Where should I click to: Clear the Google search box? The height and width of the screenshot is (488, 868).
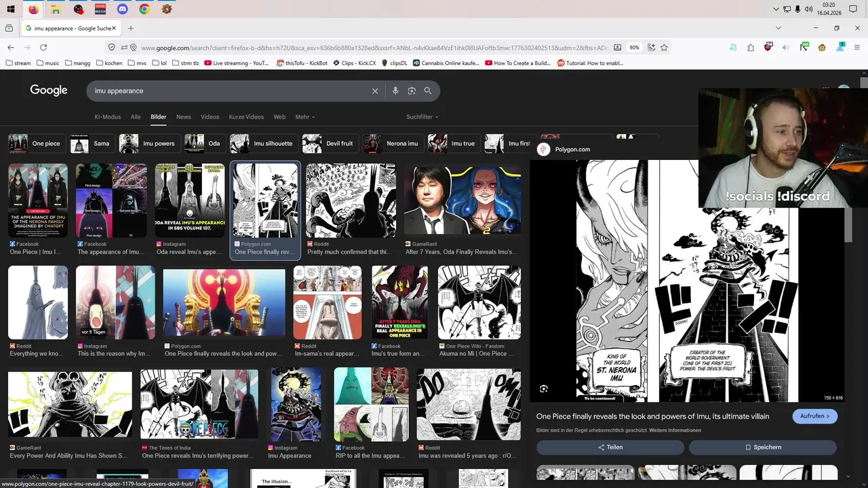click(375, 91)
